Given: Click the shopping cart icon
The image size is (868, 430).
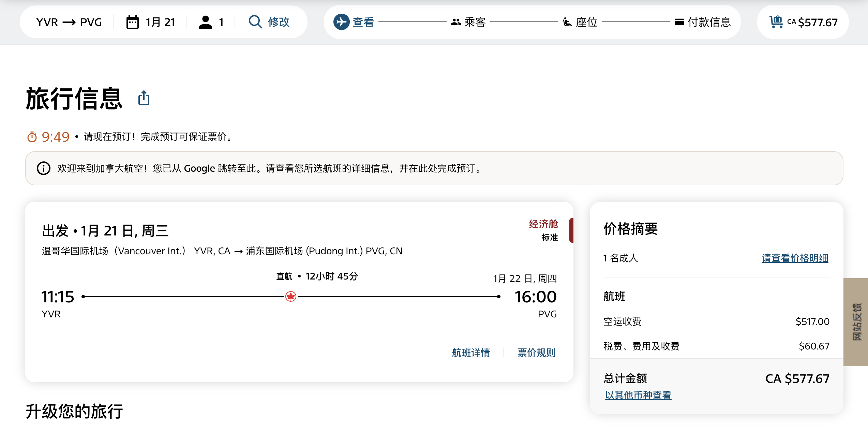Looking at the screenshot, I should pos(776,22).
